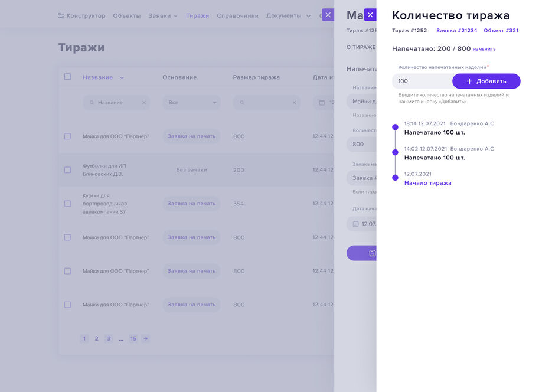
Task: Clear the Размер тиража filter with its X icon
Action: [293, 102]
